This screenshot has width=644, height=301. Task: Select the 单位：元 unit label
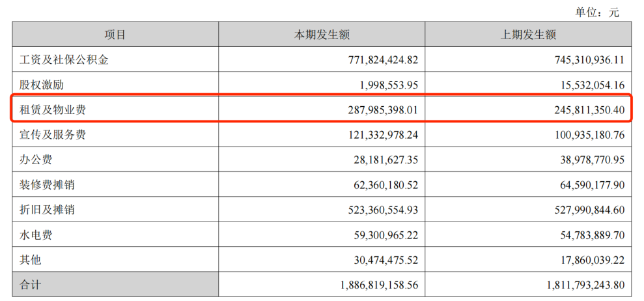coord(597,12)
